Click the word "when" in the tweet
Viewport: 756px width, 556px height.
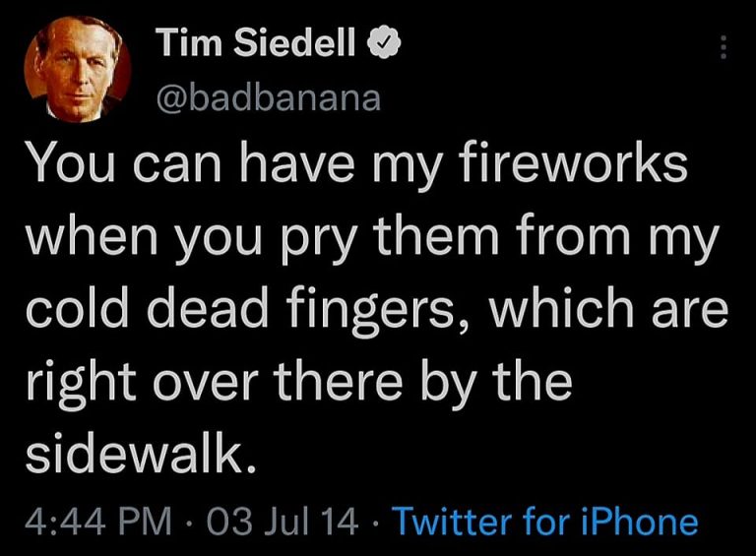pos(94,237)
